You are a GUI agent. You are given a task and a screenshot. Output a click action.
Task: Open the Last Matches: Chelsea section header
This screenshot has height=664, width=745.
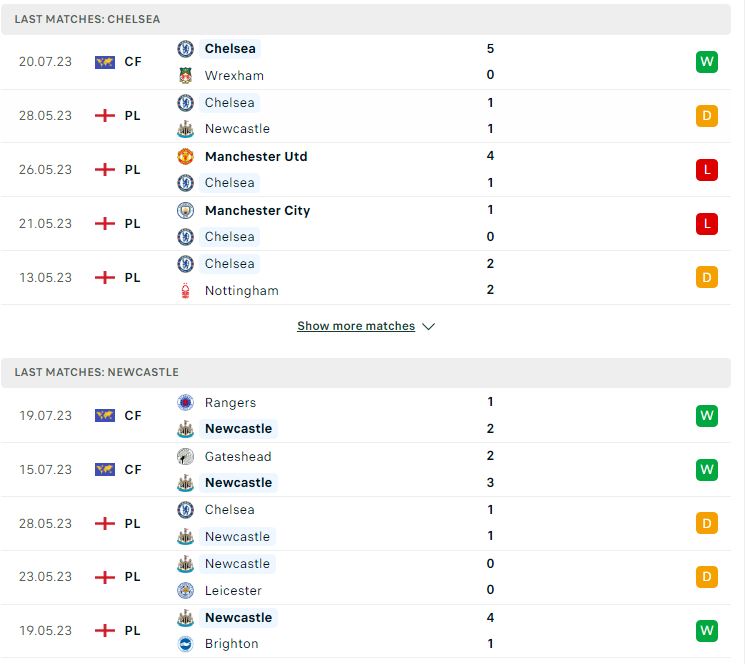click(366, 19)
